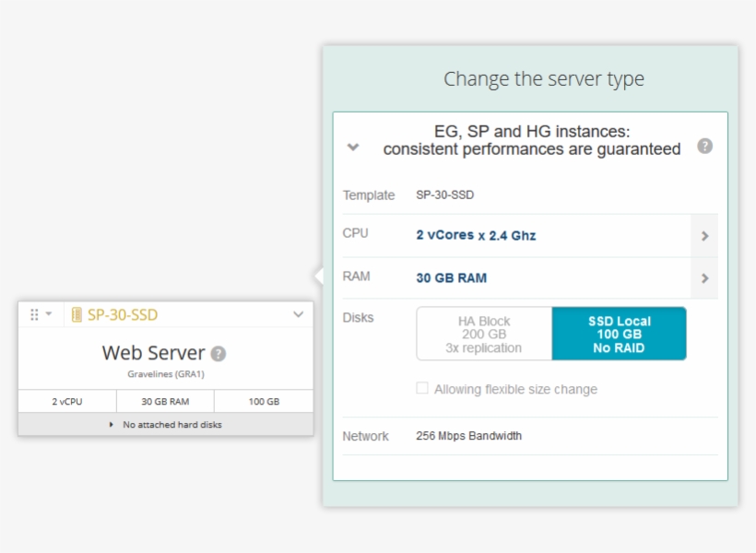Expand the SP-30-SSD card chevron
The height and width of the screenshot is (553, 756).
(x=299, y=314)
